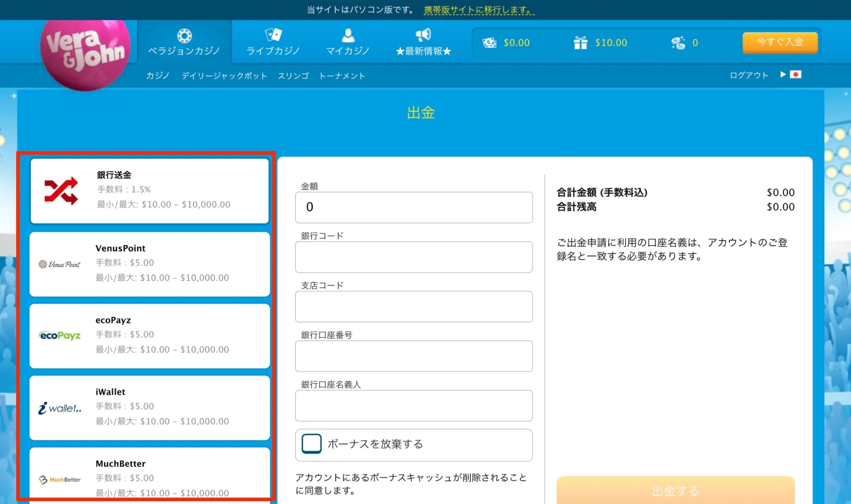The width and height of the screenshot is (851, 504).
Task: Click the $10.00 bonus balance value
Action: (611, 43)
